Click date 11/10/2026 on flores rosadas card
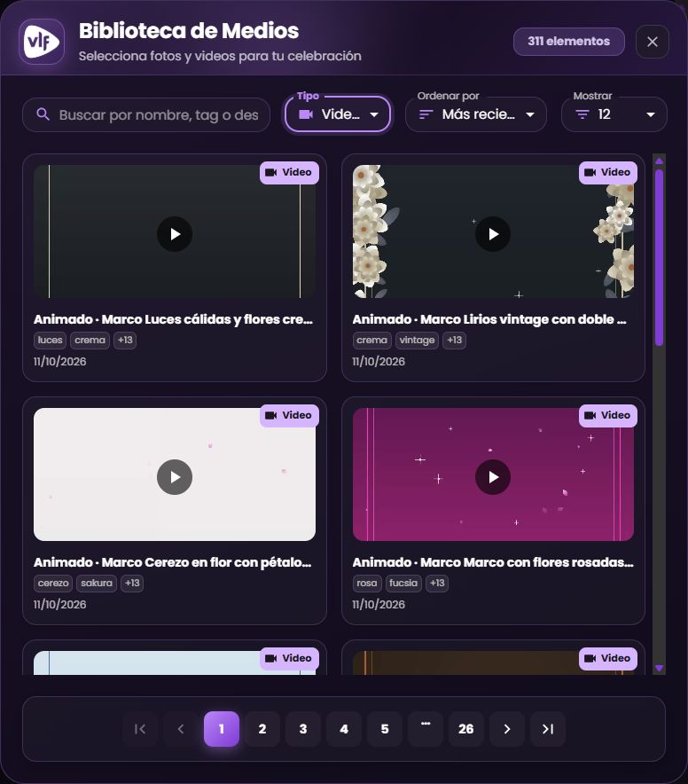 click(379, 605)
